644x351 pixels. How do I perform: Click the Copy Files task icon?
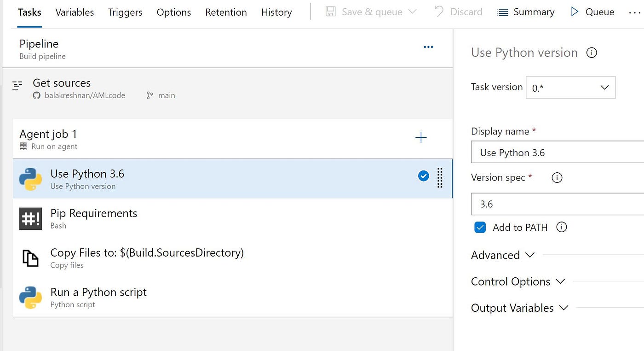click(x=30, y=258)
